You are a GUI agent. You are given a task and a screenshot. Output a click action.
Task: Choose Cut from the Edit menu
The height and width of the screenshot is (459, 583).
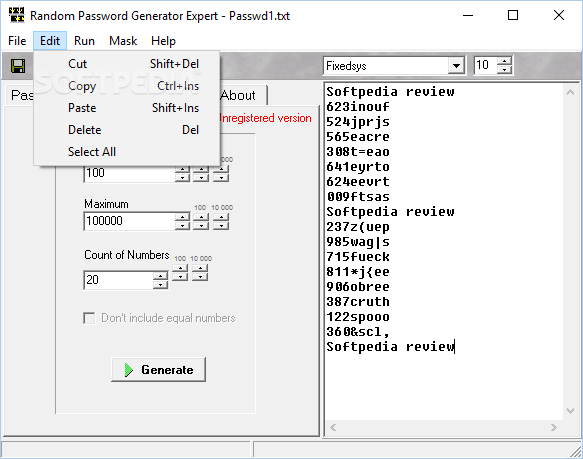click(127, 64)
